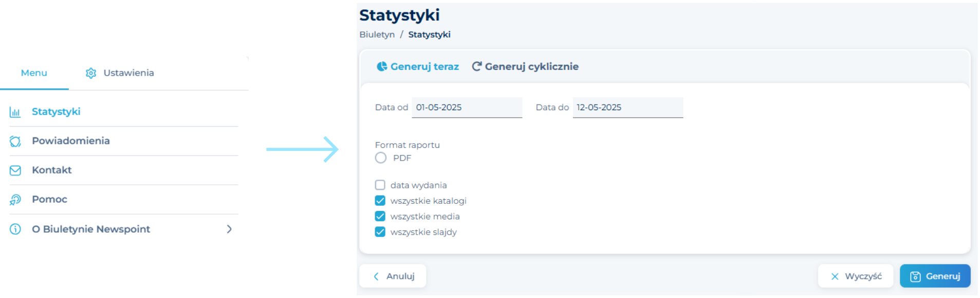
Task: Click the Wyczyść button
Action: point(856,276)
